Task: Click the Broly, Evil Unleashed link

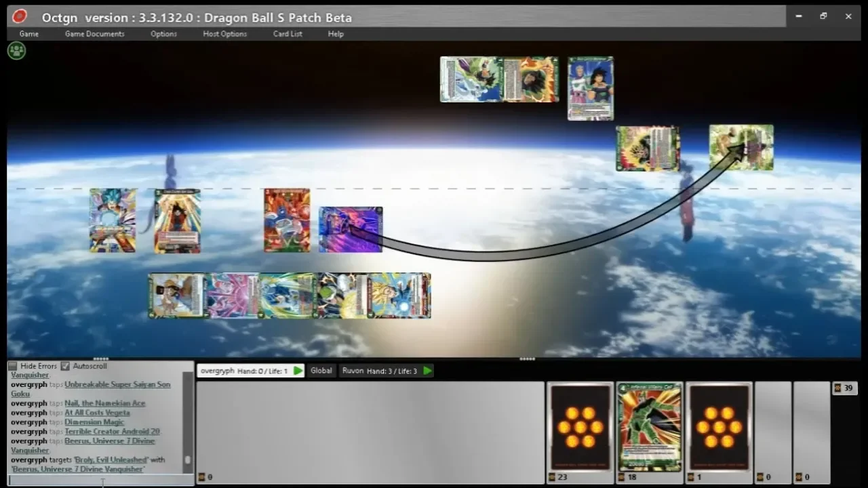Action: pos(111,460)
